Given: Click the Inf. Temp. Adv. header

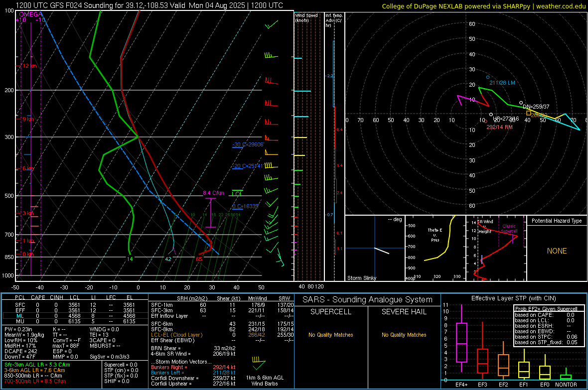Looking at the screenshot, I should [x=334, y=20].
